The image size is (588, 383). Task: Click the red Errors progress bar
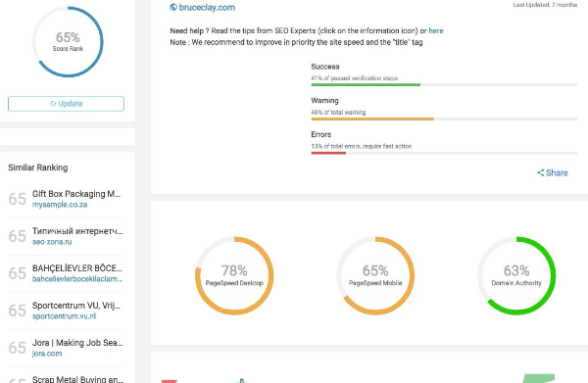(328, 153)
